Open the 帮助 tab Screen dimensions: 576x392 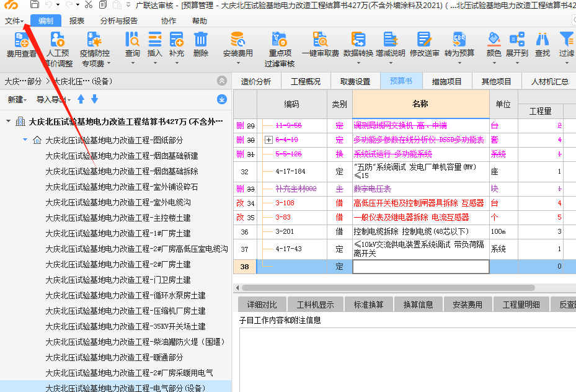click(x=200, y=21)
